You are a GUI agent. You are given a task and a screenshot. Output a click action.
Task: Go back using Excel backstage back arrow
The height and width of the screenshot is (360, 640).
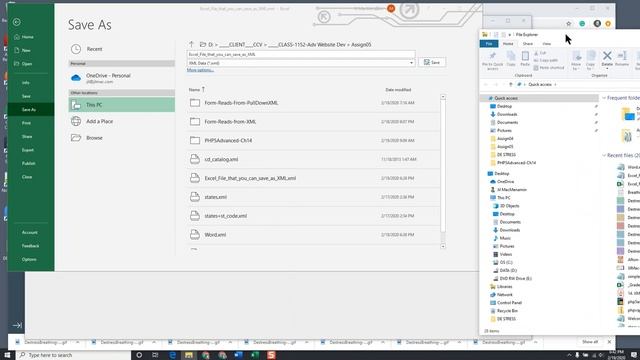[17, 22]
